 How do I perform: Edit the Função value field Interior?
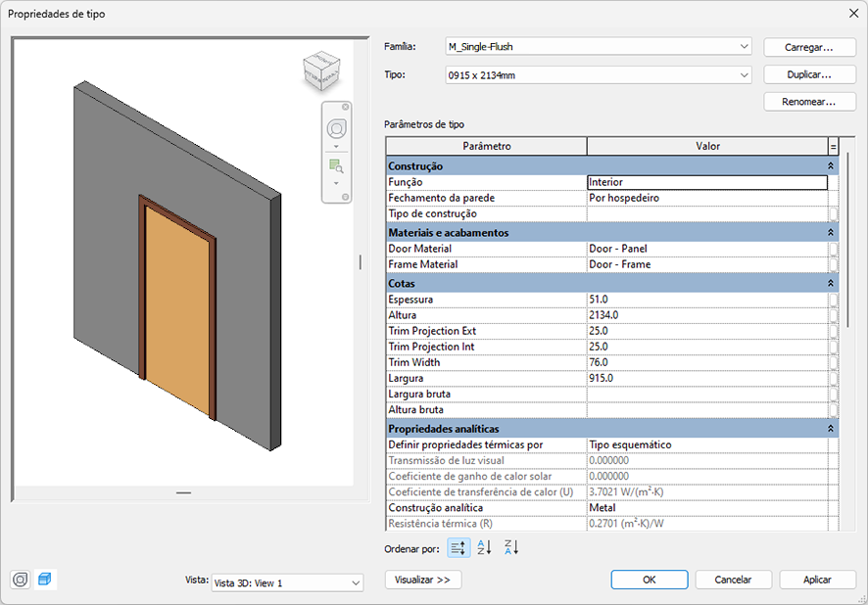(x=707, y=182)
